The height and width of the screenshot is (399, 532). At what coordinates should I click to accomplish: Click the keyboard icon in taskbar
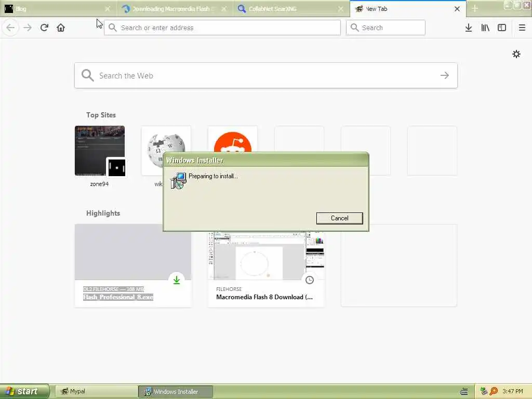(464, 391)
